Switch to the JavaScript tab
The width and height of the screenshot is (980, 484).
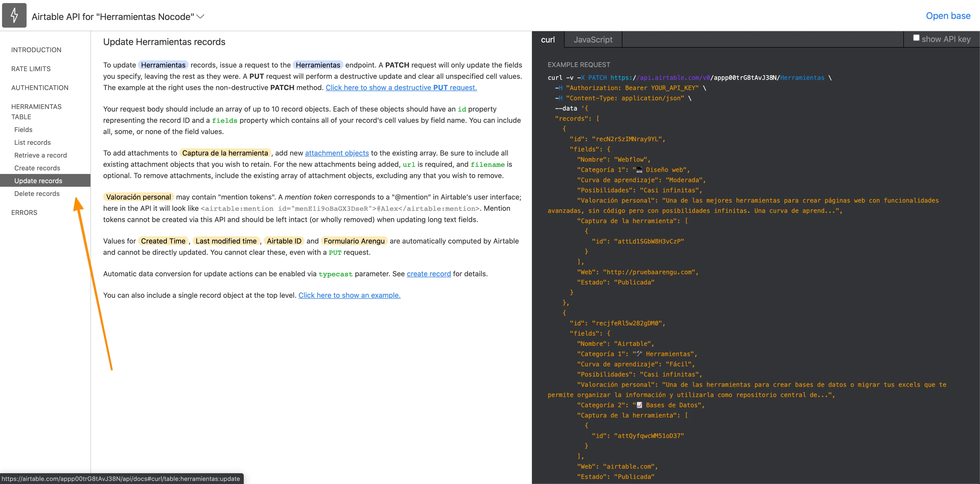(x=593, y=40)
